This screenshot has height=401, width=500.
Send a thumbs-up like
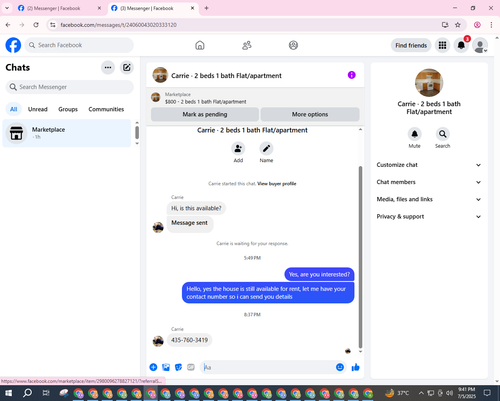[355, 367]
